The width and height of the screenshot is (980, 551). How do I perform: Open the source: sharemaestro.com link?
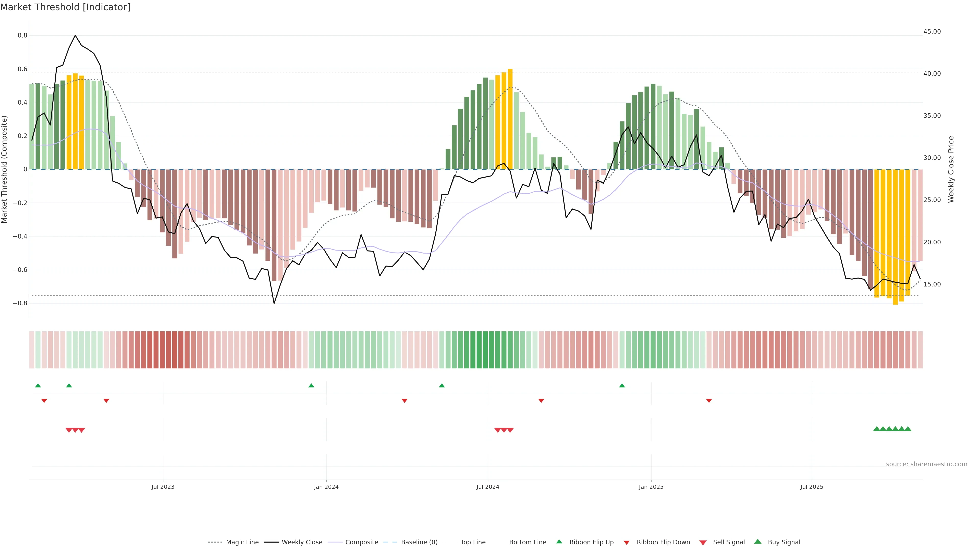pyautogui.click(x=926, y=464)
